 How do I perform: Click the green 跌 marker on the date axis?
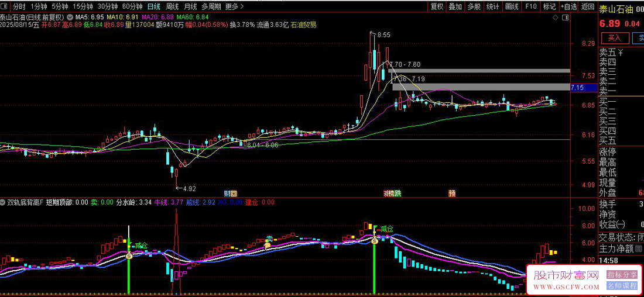pyautogui.click(x=398, y=193)
